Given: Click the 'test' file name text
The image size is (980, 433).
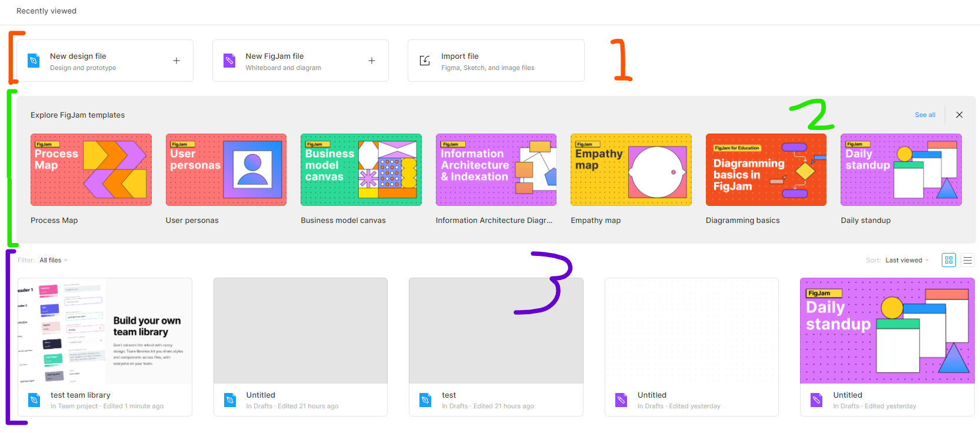Looking at the screenshot, I should click(449, 395).
